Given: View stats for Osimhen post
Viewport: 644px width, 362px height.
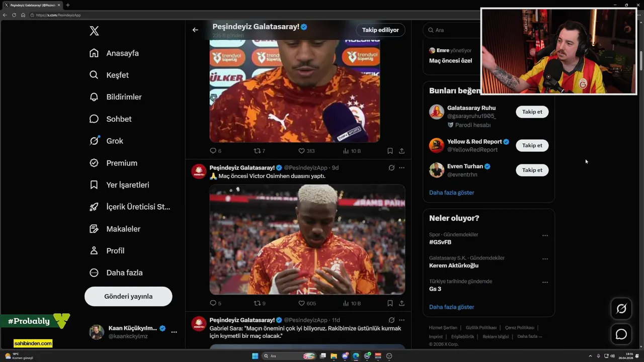Looking at the screenshot, I should pyautogui.click(x=352, y=303).
